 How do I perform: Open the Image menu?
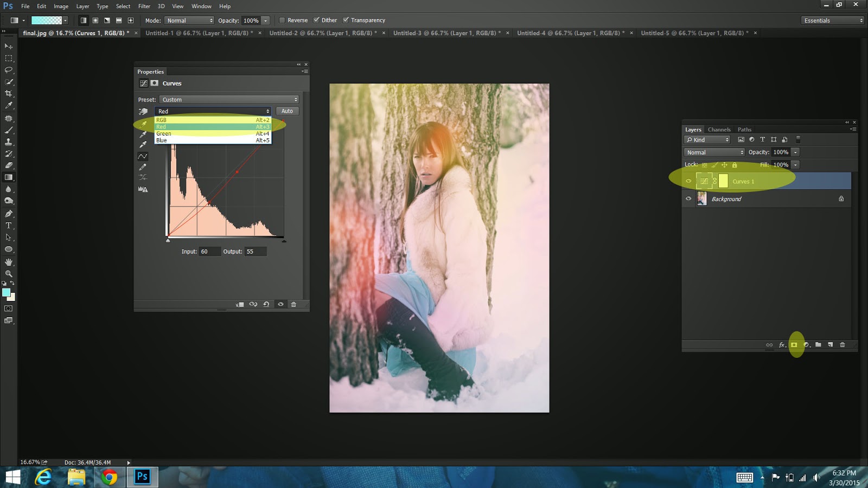click(61, 6)
